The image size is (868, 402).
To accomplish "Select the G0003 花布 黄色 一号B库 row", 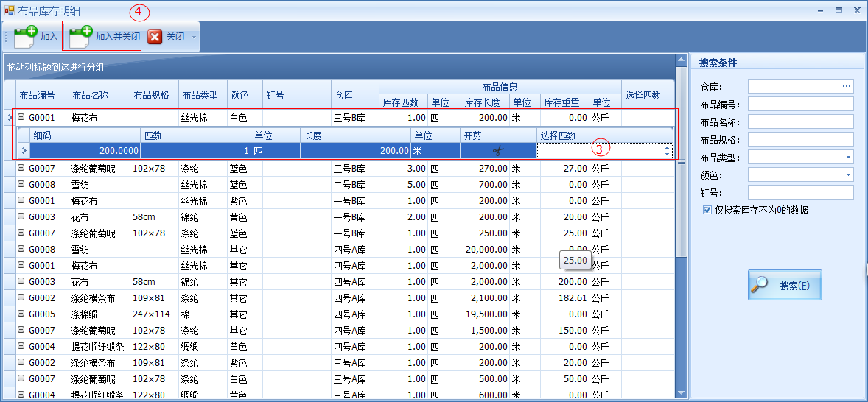I will [x=147, y=217].
